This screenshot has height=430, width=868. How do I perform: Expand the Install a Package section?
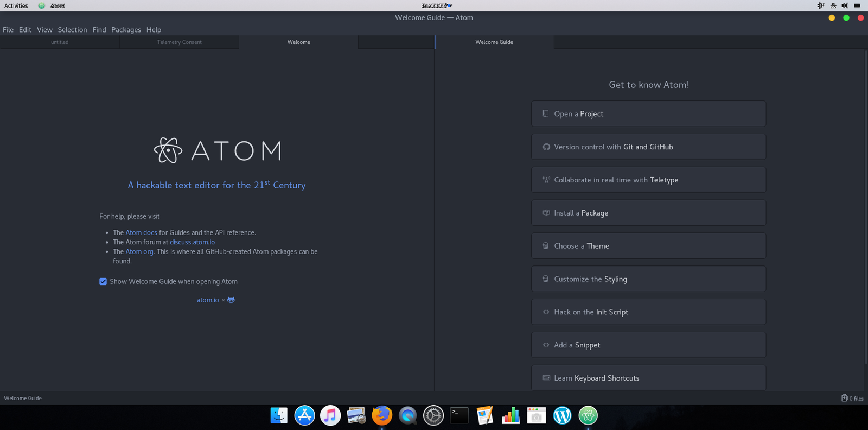pos(648,213)
